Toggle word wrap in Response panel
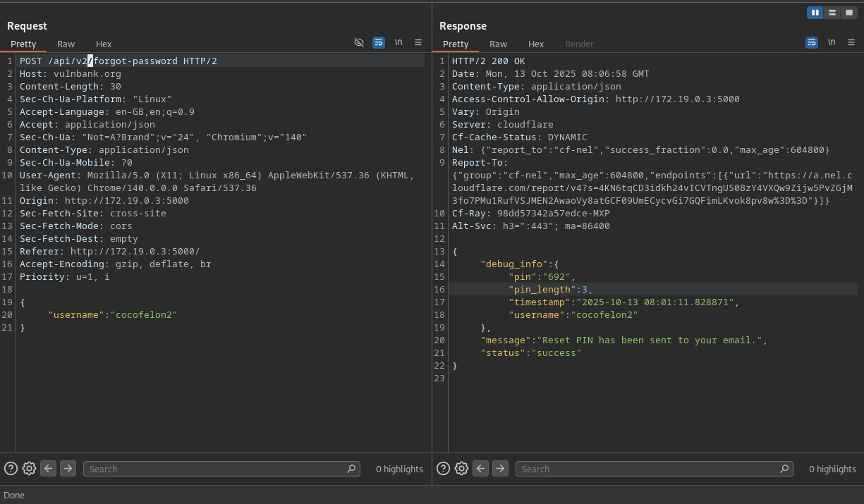The image size is (864, 504). [x=812, y=43]
